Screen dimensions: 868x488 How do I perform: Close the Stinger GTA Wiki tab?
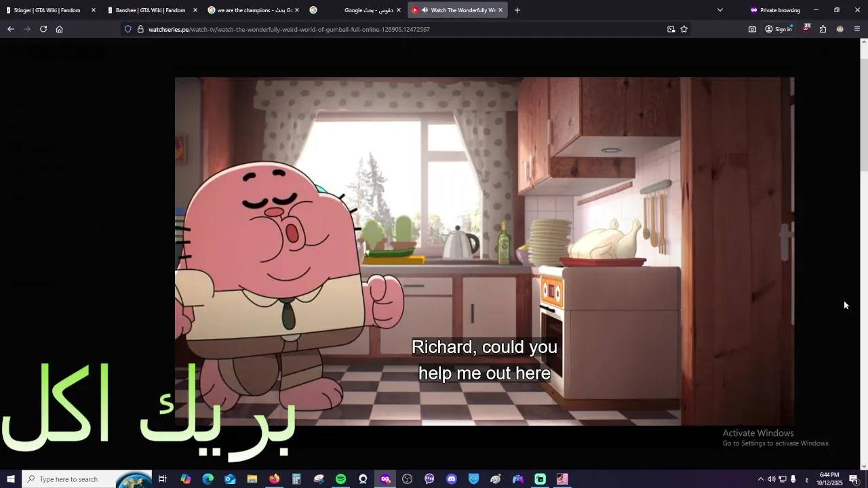tap(94, 10)
